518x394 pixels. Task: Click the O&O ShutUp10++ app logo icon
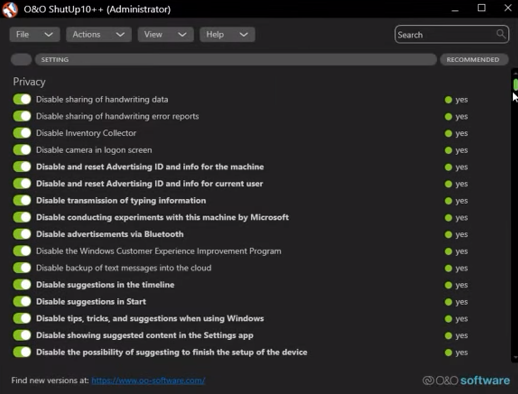(10, 9)
